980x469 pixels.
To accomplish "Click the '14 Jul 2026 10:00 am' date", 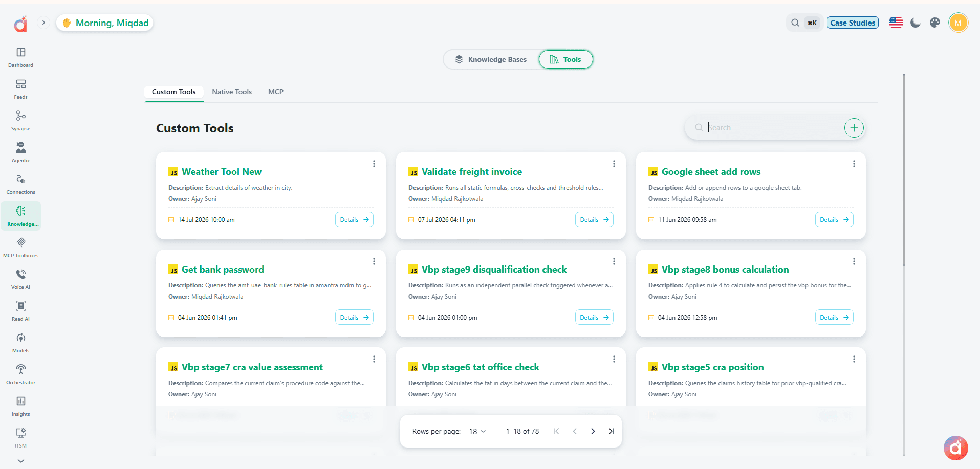I will tap(206, 220).
